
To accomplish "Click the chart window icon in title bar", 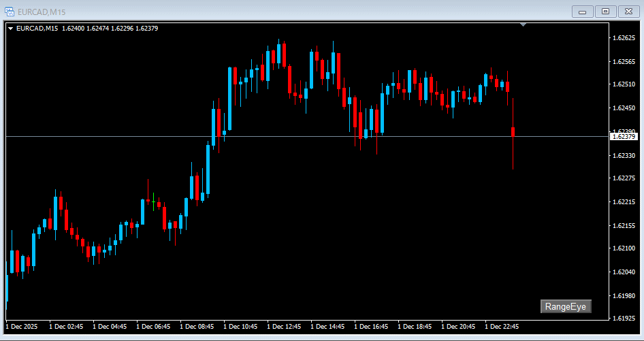I will 10,12.
